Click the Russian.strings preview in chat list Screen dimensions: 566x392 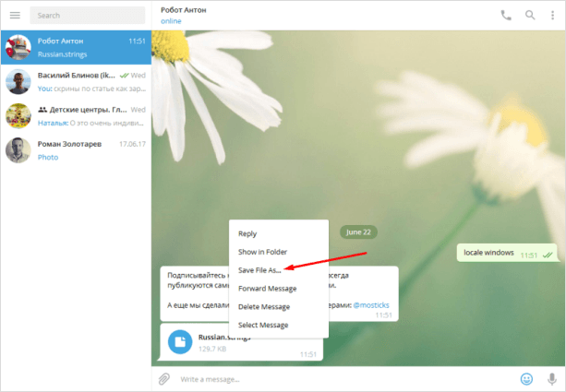62,54
